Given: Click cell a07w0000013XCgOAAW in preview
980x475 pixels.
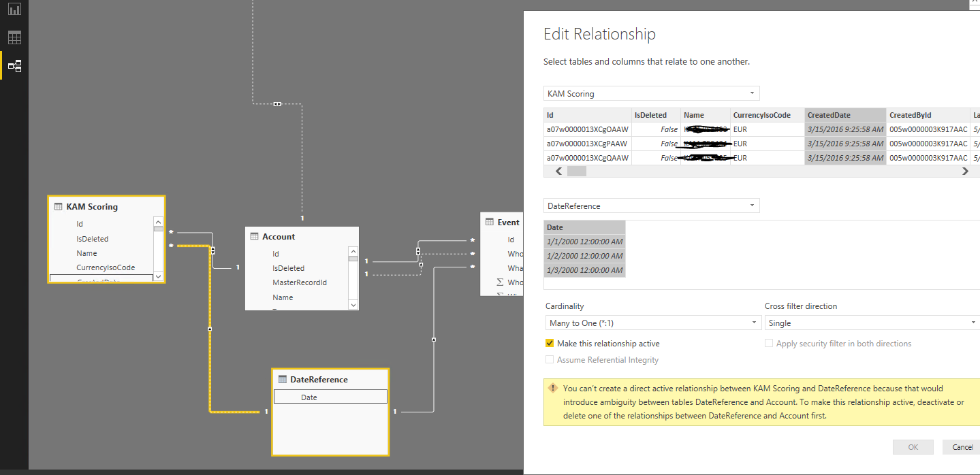Looking at the screenshot, I should pos(588,129).
